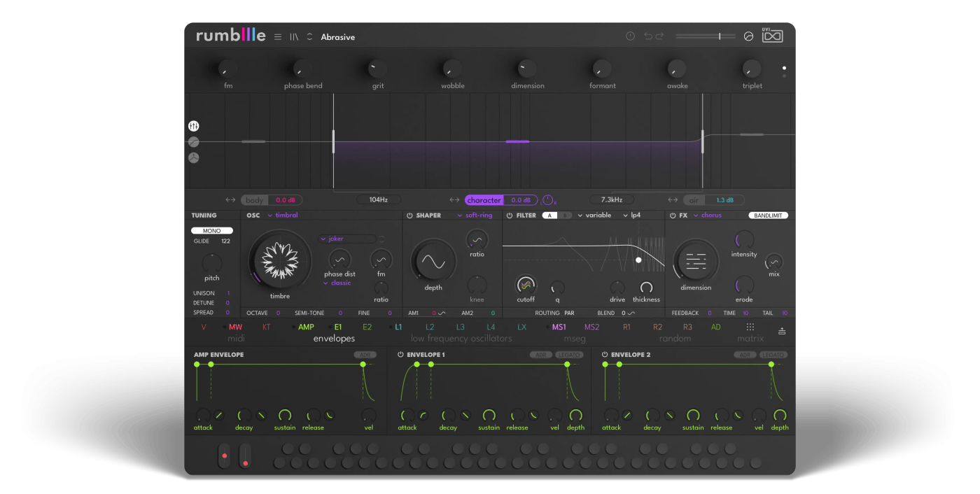Toggle the Envelope 1 power button
This screenshot has width=980, height=494.
[400, 355]
